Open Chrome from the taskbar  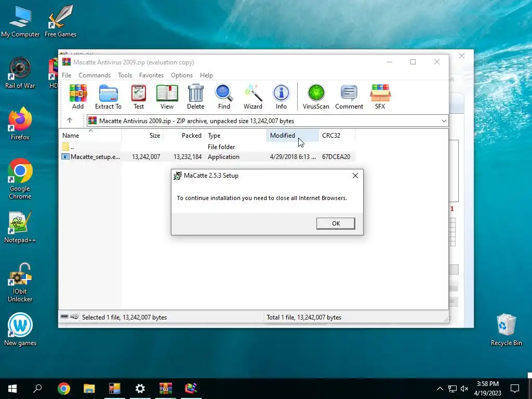click(63, 389)
